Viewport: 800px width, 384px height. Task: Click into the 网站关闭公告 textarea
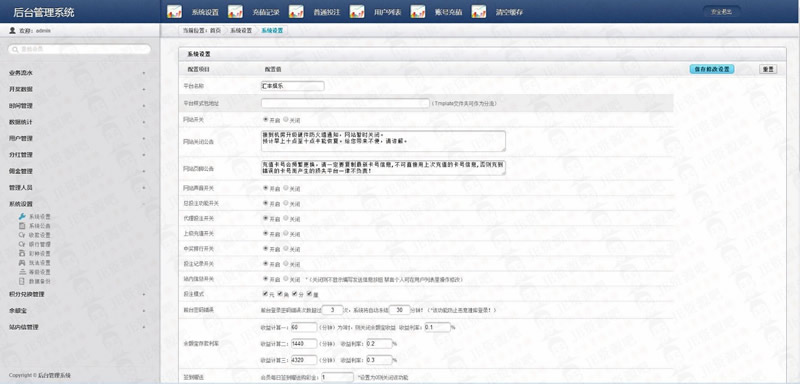click(x=383, y=141)
